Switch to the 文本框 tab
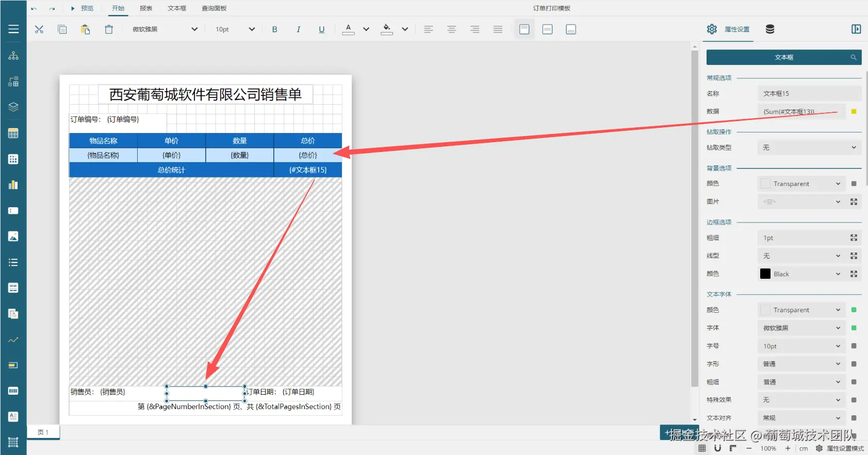The width and height of the screenshot is (868, 455). click(177, 8)
